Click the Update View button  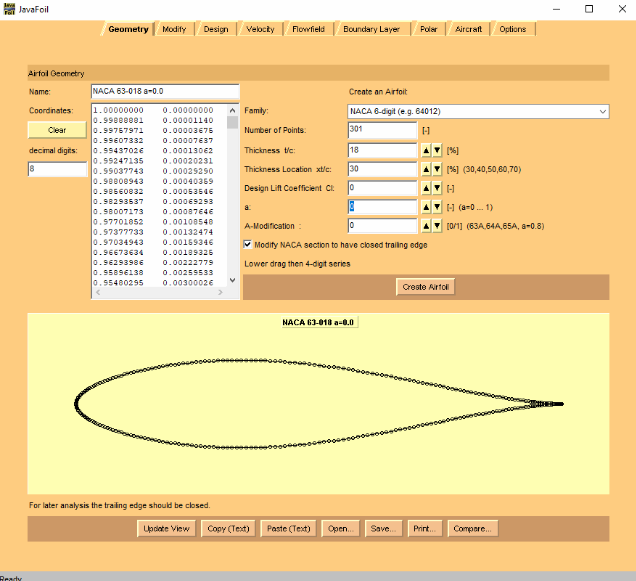coord(166,528)
